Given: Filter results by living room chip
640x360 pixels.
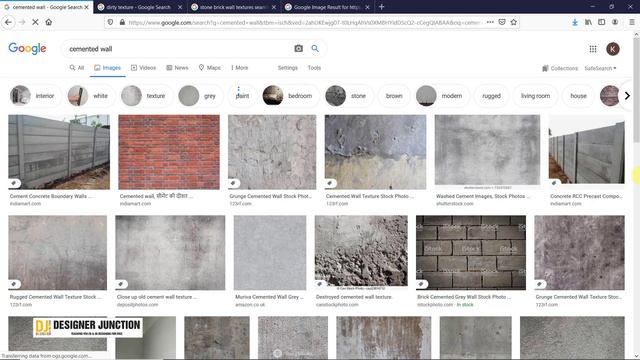Looking at the screenshot, I should coord(535,96).
